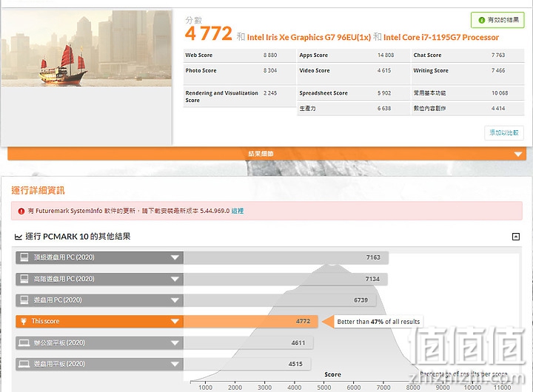Click the Chat Score value 7 763
533x392 pixels.
tap(498, 55)
